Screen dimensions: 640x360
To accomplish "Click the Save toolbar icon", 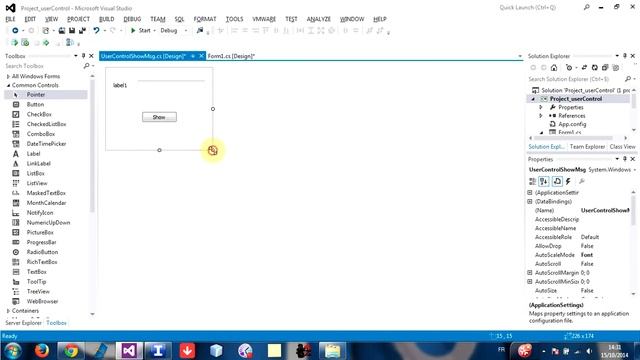I will [x=72, y=31].
